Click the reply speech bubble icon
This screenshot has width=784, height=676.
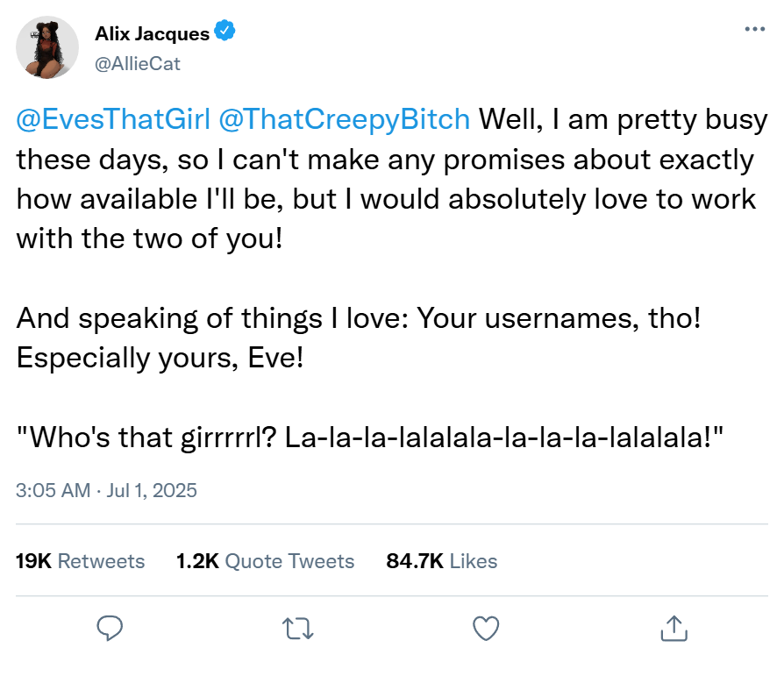pos(110,627)
